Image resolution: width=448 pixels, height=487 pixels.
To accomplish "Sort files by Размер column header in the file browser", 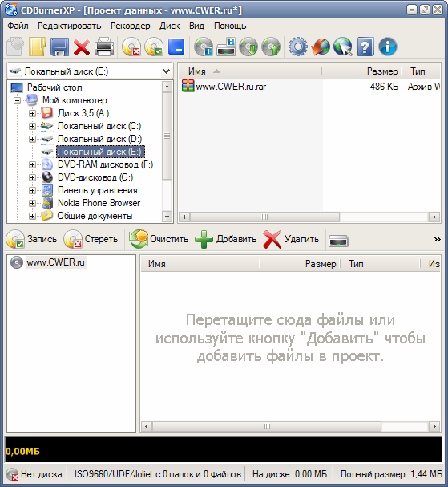I will [x=361, y=71].
